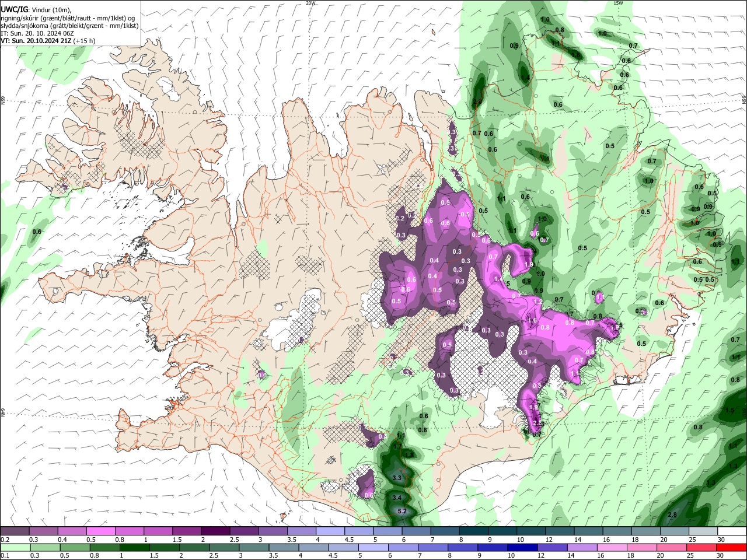Click the palest green bottom-row swatch between 0.1 and 0.3
This screenshot has width=747, height=560.
15,547
